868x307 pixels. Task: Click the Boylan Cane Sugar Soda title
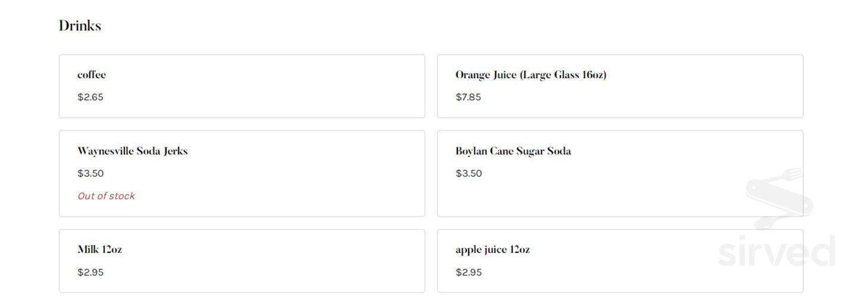pyautogui.click(x=513, y=151)
